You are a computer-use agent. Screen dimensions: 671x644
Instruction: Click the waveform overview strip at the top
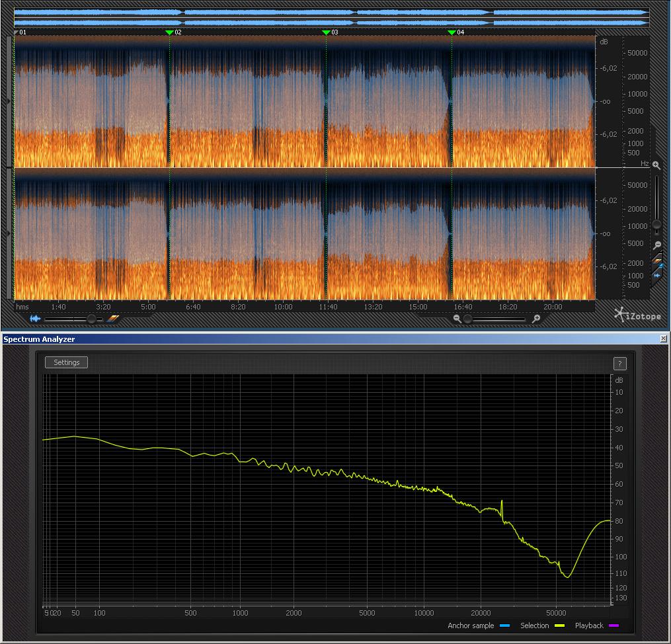pyautogui.click(x=332, y=18)
